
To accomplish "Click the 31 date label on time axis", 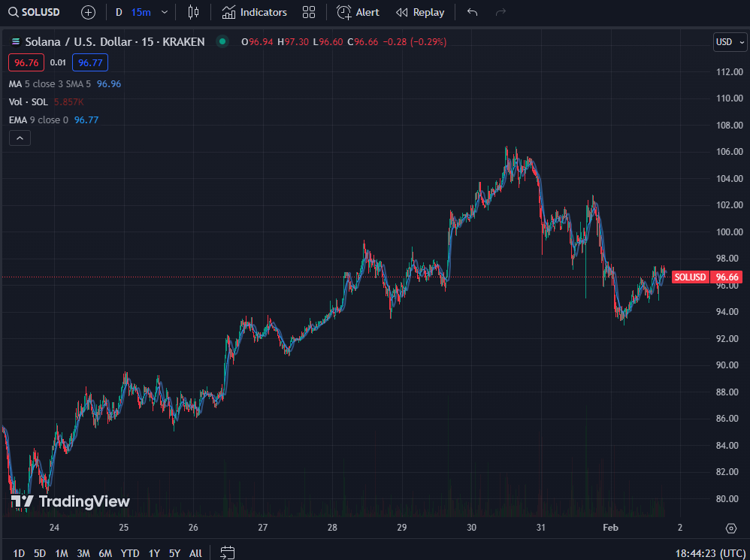I will tap(541, 528).
